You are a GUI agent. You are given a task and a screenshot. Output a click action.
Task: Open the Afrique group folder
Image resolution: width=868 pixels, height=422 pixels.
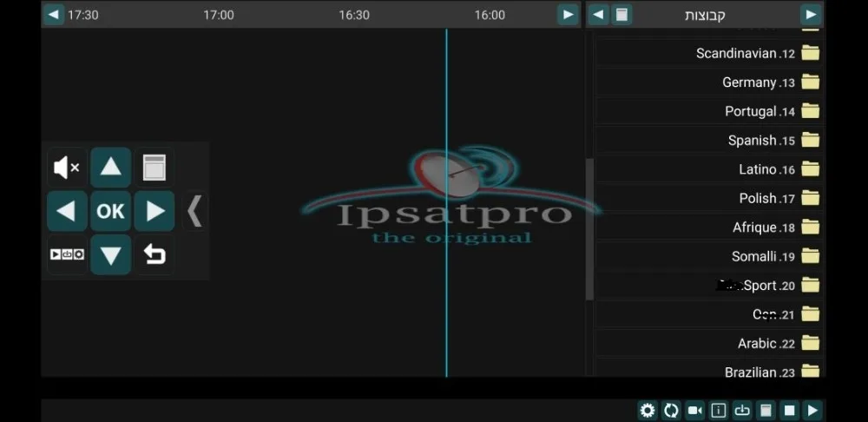pyautogui.click(x=708, y=227)
